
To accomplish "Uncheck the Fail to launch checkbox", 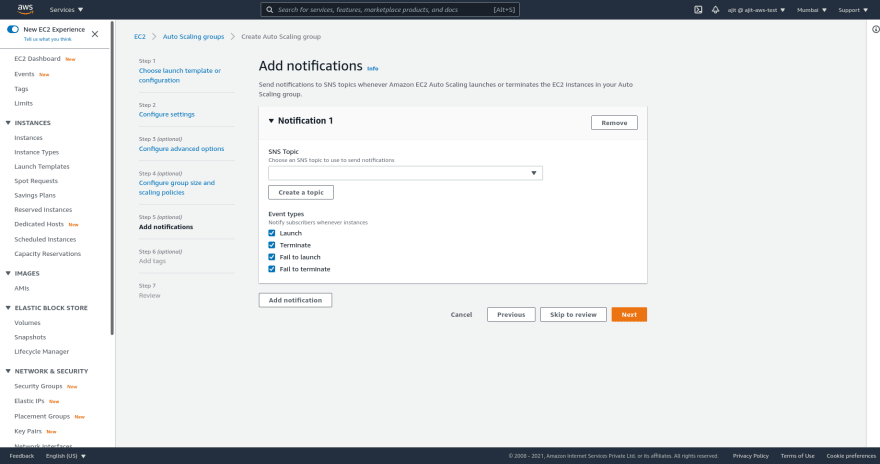I will (272, 257).
